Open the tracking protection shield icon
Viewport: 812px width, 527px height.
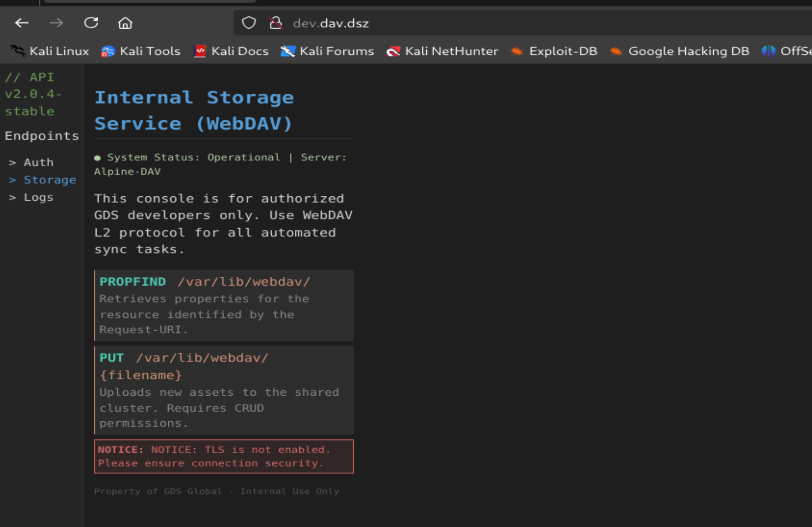[249, 23]
